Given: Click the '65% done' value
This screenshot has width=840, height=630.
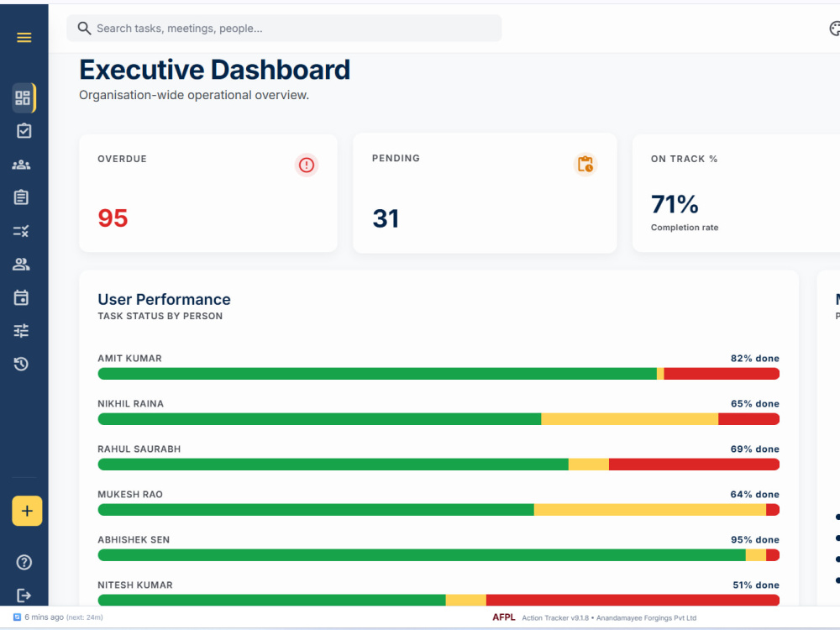Looking at the screenshot, I should tap(755, 404).
